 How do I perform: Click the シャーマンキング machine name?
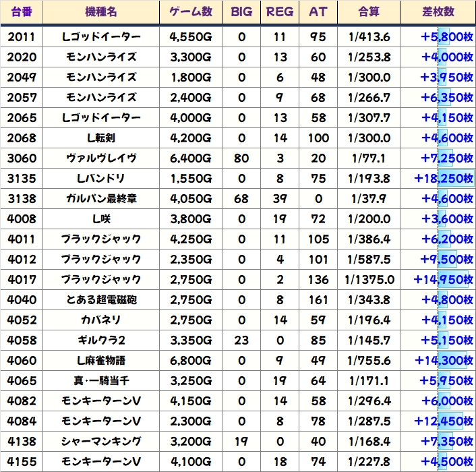(x=101, y=442)
